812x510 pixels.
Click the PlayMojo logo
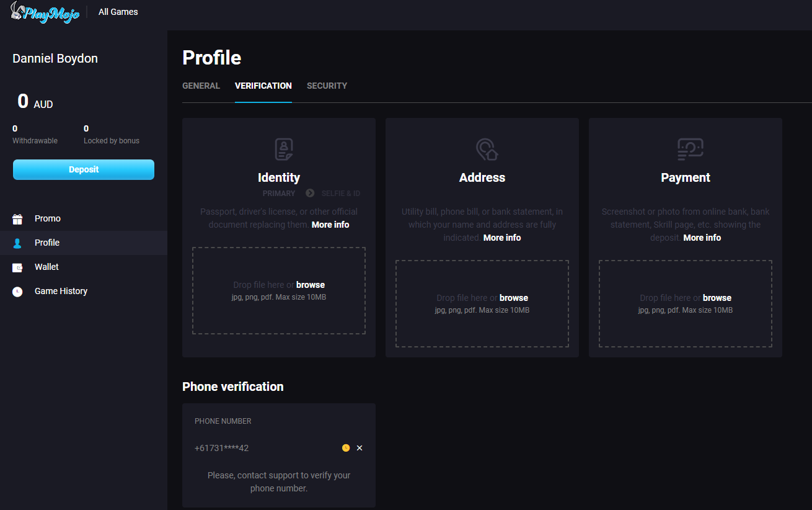click(45, 12)
